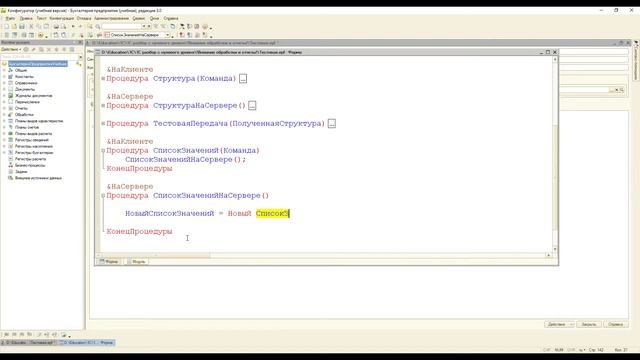Open the Файл menu
The height and width of the screenshot is (360, 640).
10,18
